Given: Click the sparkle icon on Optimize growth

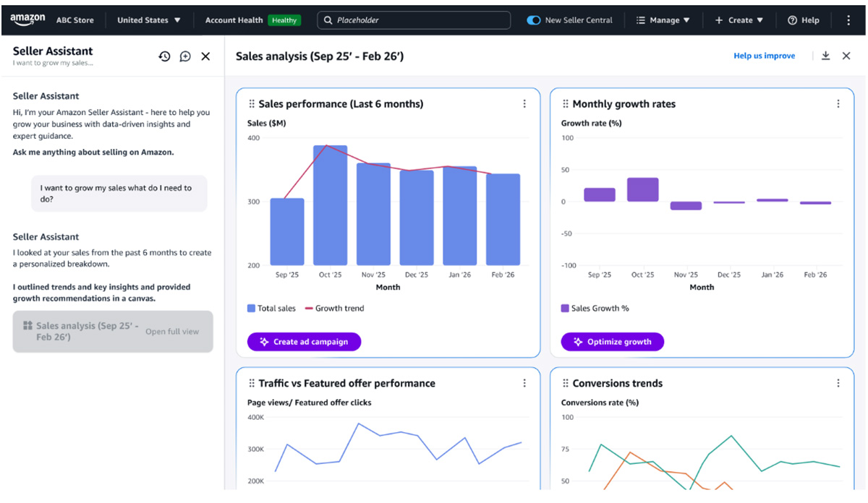Looking at the screenshot, I should (x=578, y=342).
